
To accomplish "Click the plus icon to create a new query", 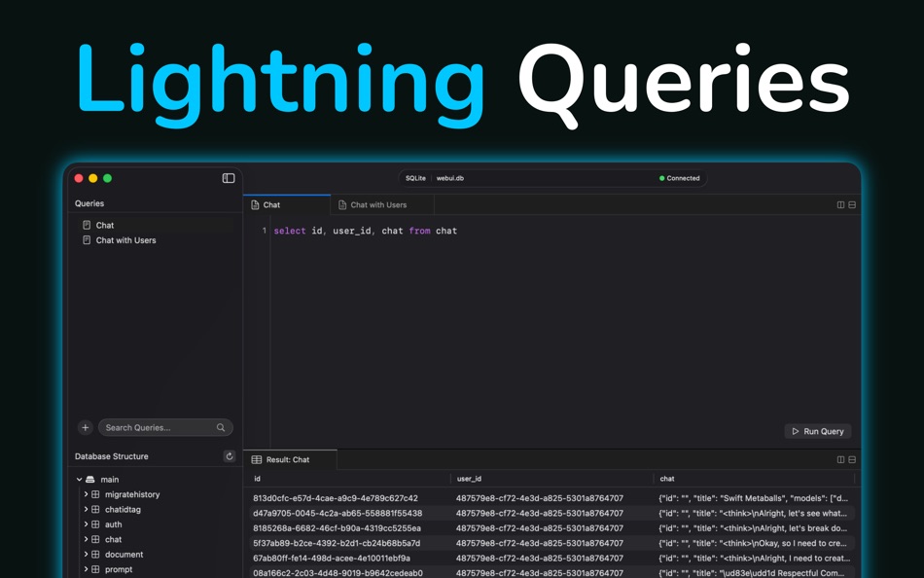I will (86, 427).
